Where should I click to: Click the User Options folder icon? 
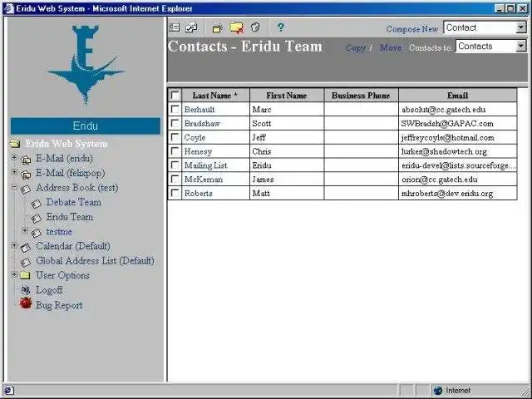[x=25, y=275]
